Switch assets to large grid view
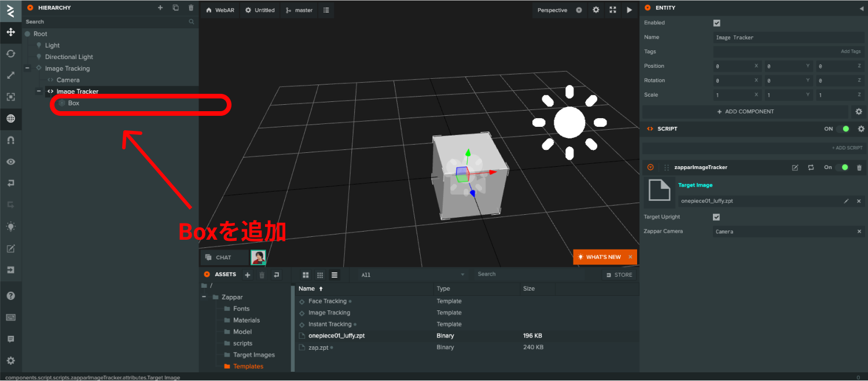The image size is (868, 381). pyautogui.click(x=306, y=274)
